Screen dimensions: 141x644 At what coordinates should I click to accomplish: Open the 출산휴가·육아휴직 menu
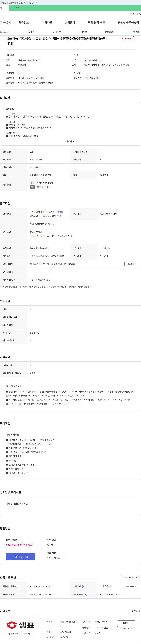pyautogui.click(x=128, y=23)
